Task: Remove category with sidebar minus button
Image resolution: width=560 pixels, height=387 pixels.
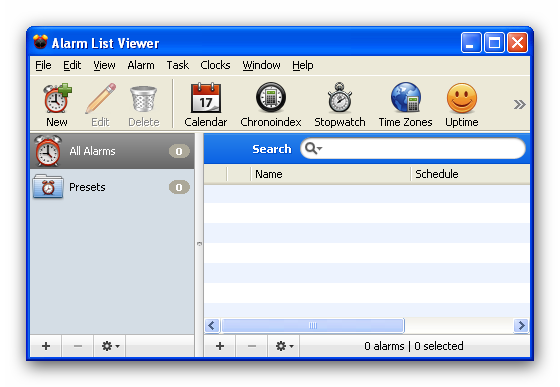Action: point(78,346)
